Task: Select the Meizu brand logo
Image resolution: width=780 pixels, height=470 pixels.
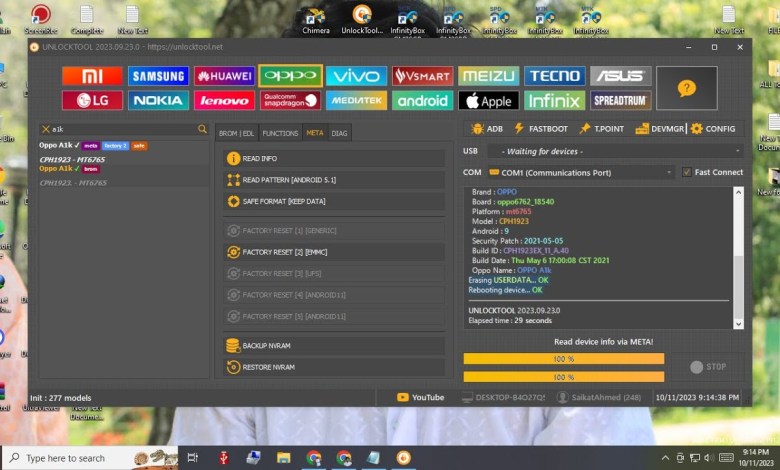Action: (488, 76)
